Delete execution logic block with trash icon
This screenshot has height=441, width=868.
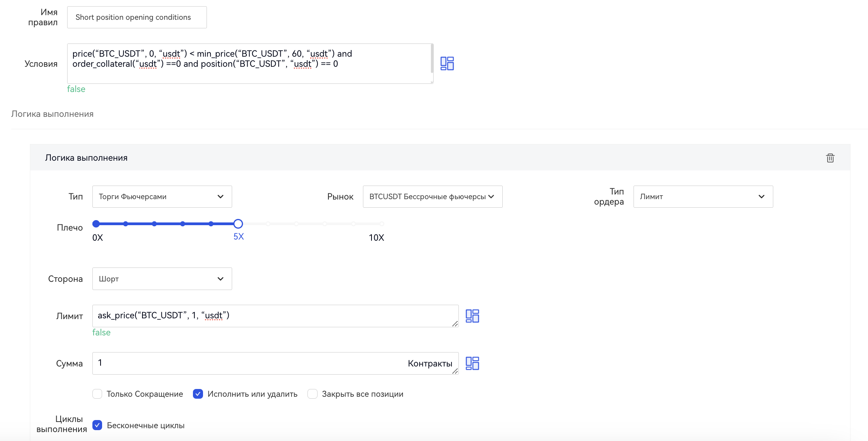coord(830,158)
